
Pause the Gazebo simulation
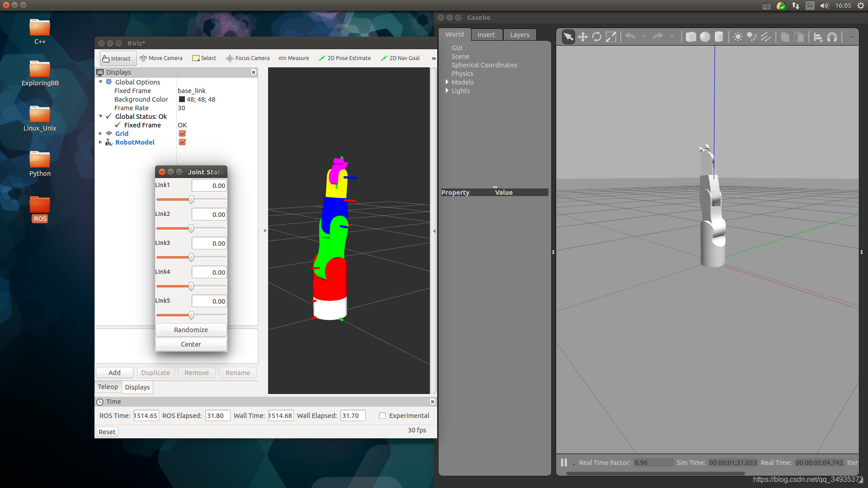(564, 462)
